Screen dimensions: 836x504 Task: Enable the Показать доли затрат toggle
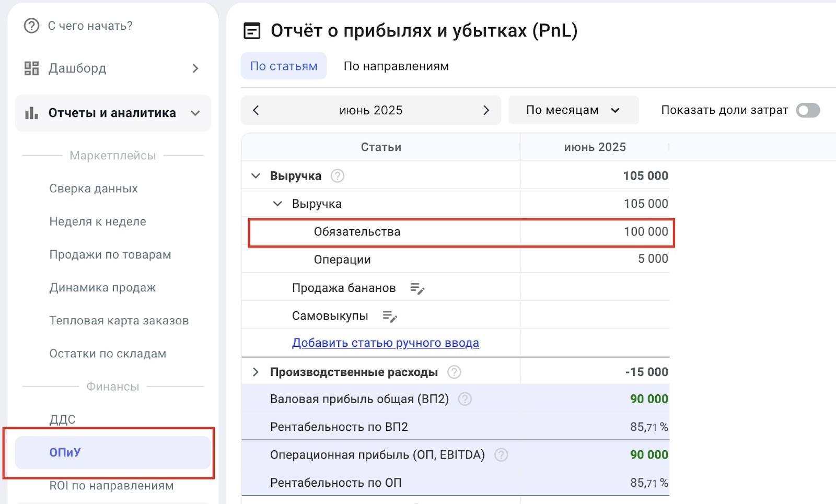pyautogui.click(x=807, y=110)
